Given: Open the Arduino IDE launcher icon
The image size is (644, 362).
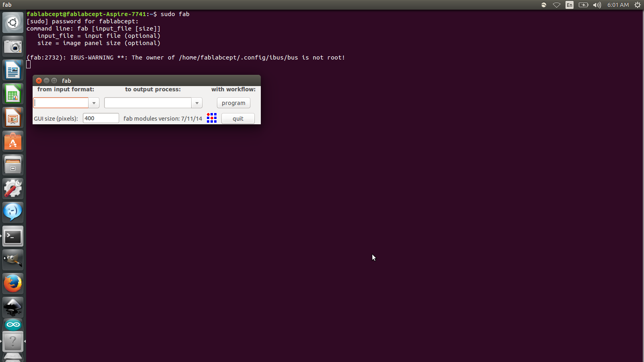Looking at the screenshot, I should pyautogui.click(x=13, y=324).
